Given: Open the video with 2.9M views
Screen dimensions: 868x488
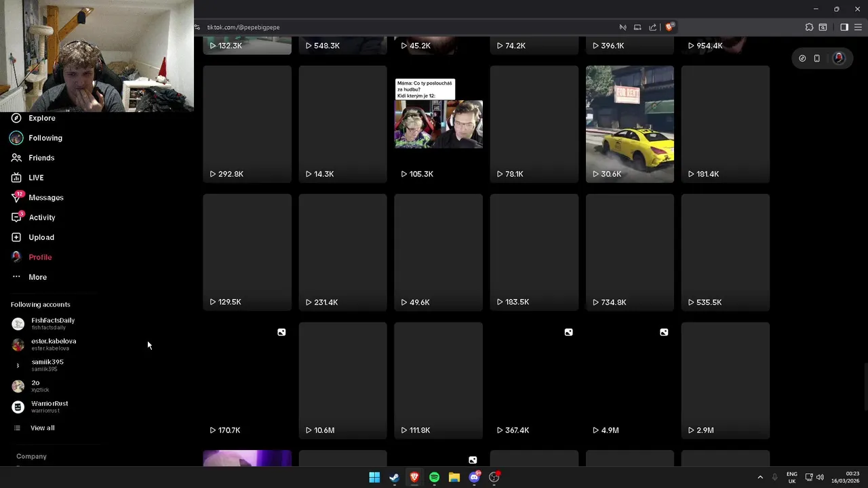Looking at the screenshot, I should 726,380.
